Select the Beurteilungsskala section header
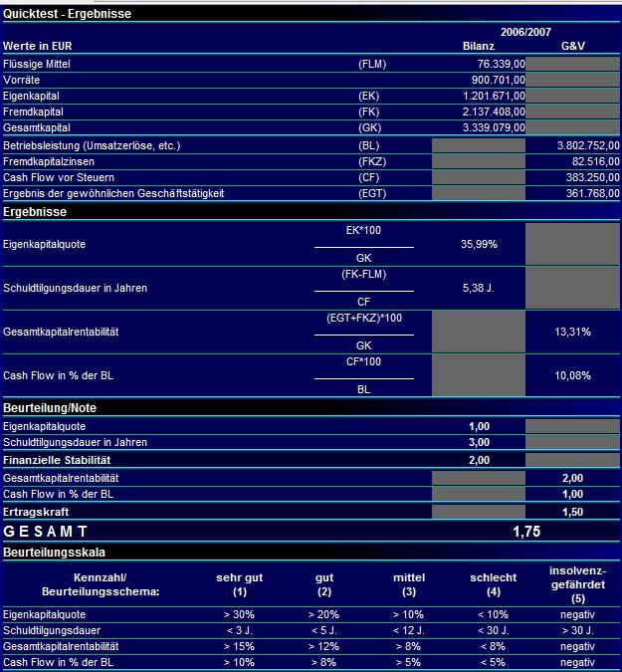The height and width of the screenshot is (672, 622). pos(54,552)
